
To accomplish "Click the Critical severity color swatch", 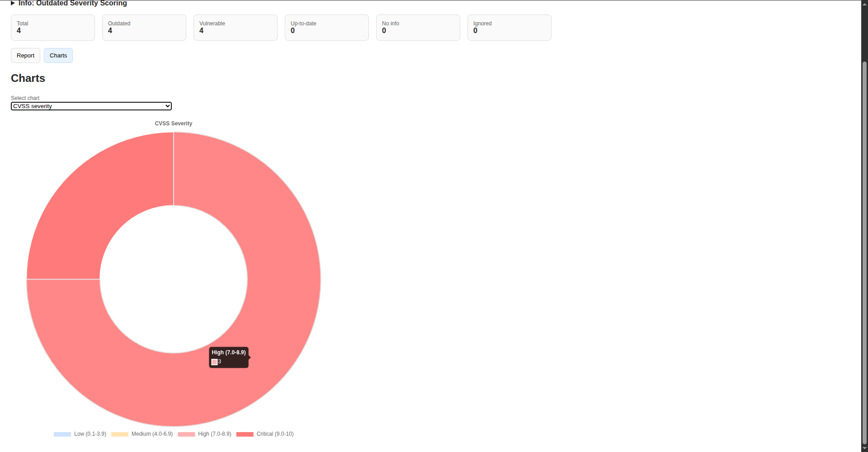I will click(x=245, y=434).
